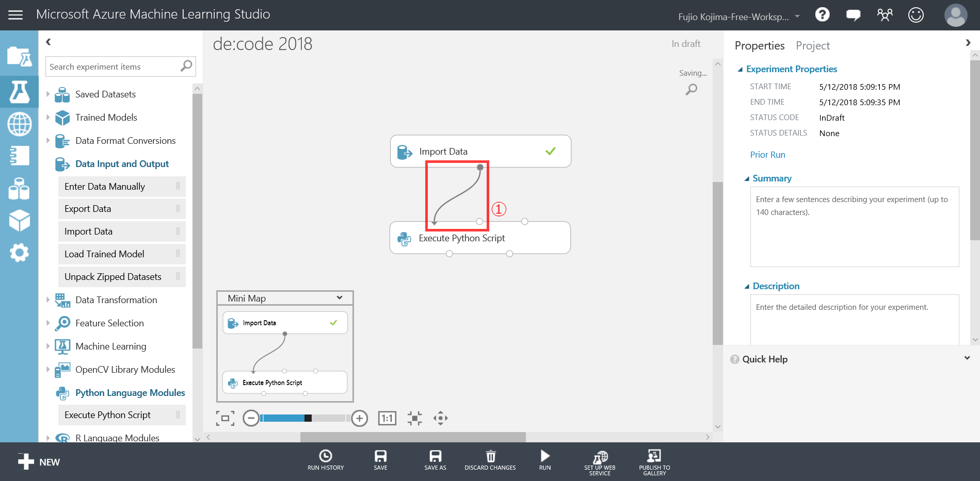The width and height of the screenshot is (980, 481).
Task: Collapse the Mini Map dropdown arrow
Action: point(340,297)
